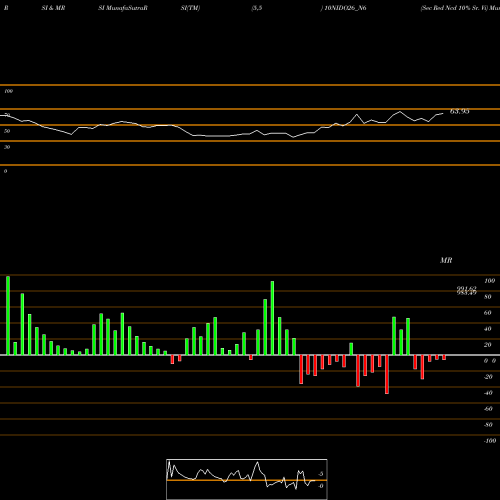The image size is (500, 500).
Task: Click the RSI value label 63.95
Action: (x=460, y=111)
